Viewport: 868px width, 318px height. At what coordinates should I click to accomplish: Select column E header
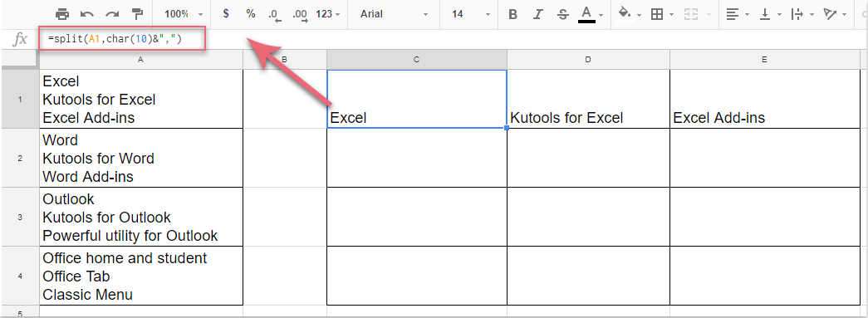click(x=764, y=60)
